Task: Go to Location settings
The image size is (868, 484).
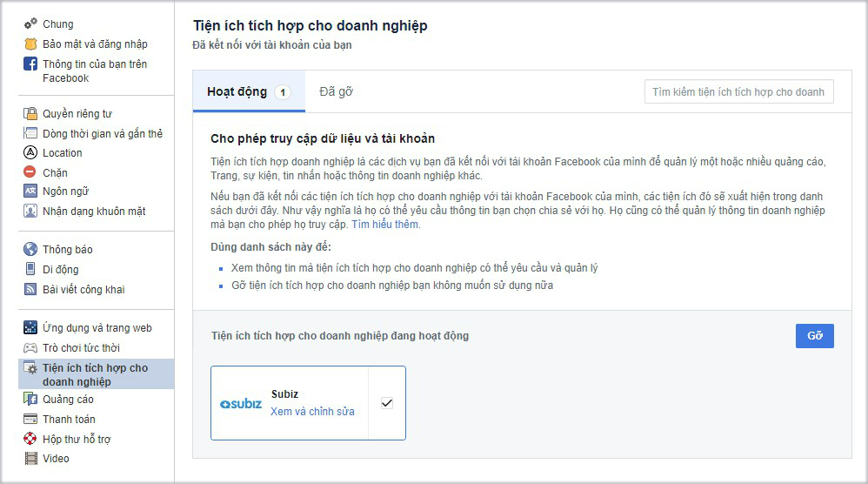Action: click(62, 153)
